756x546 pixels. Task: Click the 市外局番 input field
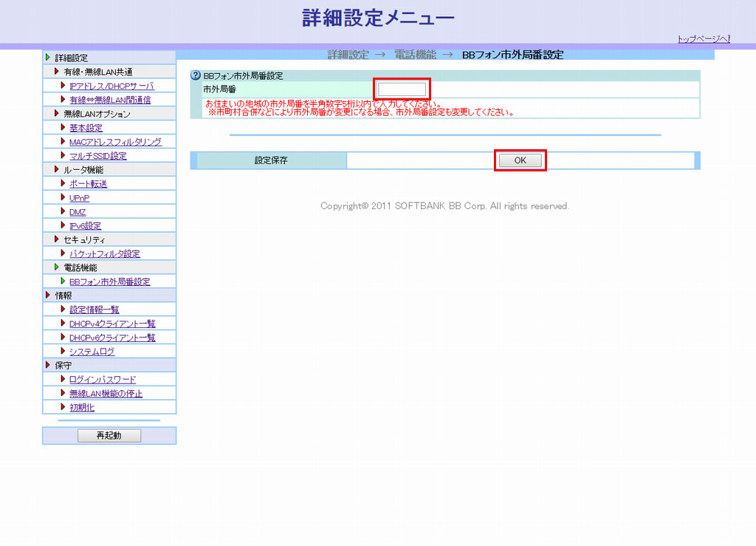pos(402,89)
